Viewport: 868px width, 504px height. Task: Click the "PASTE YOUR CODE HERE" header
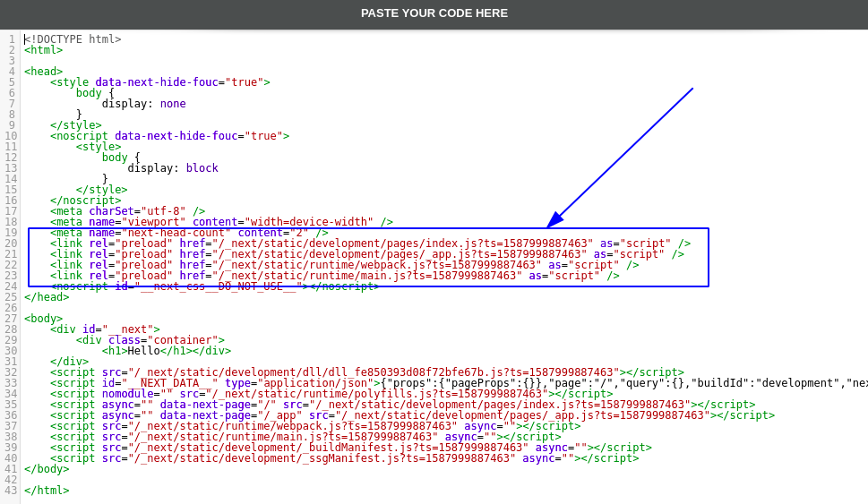click(x=434, y=13)
